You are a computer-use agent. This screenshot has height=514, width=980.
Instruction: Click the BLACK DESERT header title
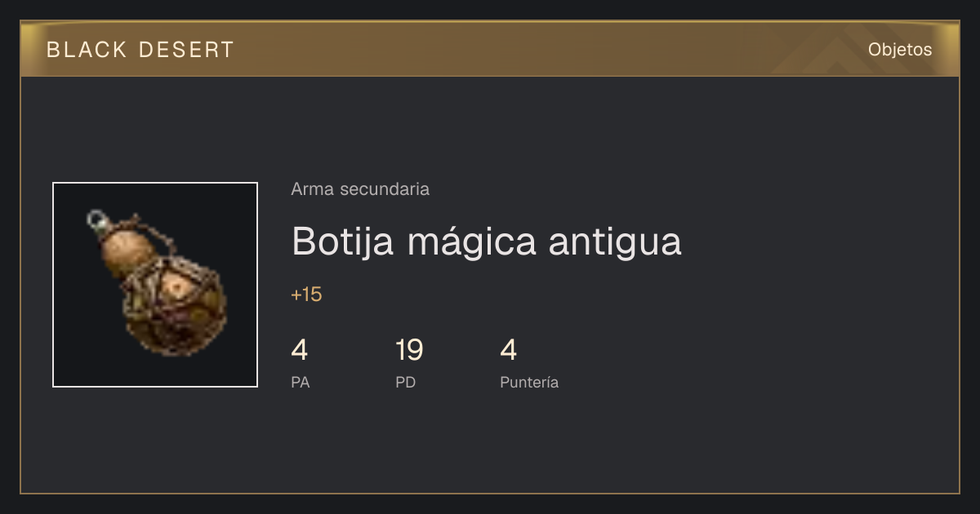pos(140,50)
